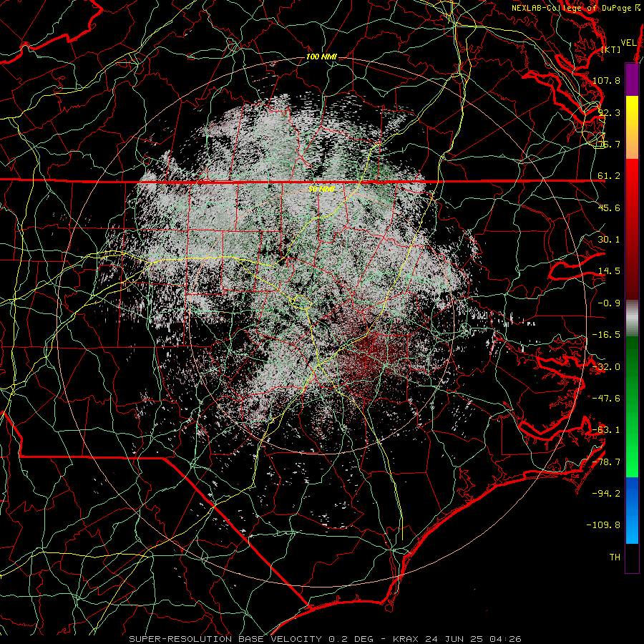Select the -32.0 legend value

click(x=606, y=367)
